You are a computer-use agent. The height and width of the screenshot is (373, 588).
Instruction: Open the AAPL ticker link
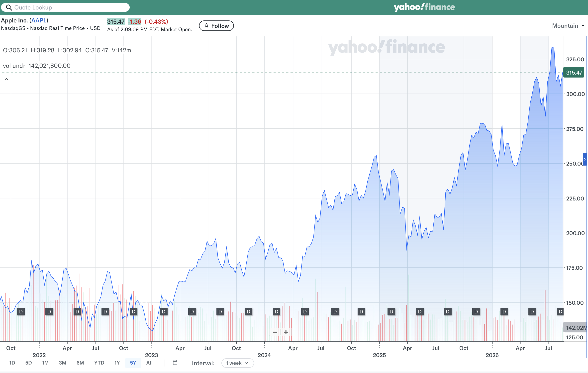(39, 20)
